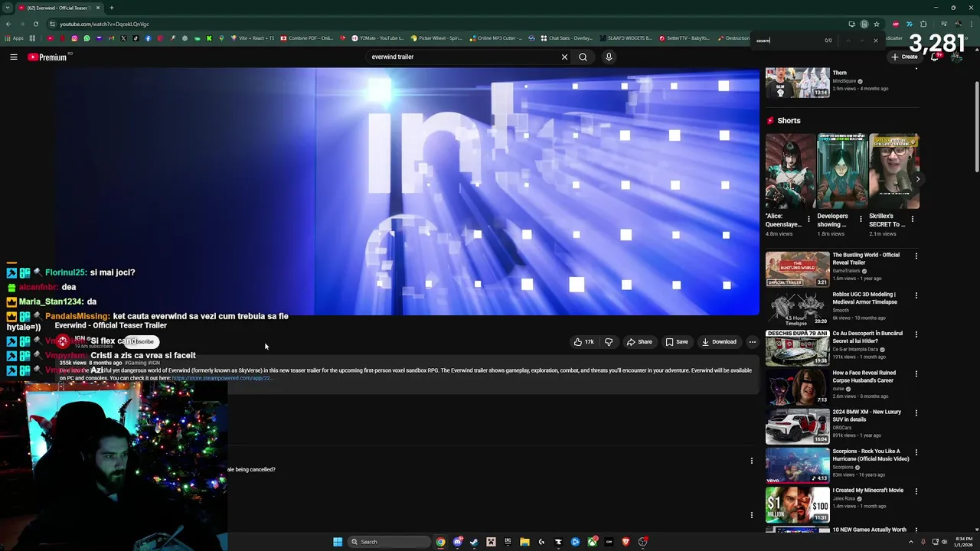Open 'Y2Mate - YouTube' bookmark
980x551 pixels.
[377, 38]
